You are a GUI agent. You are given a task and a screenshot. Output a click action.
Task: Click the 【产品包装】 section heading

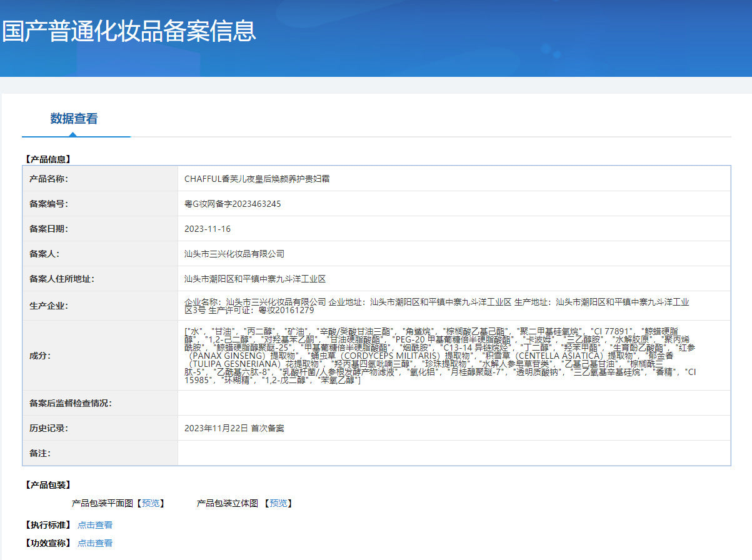pyautogui.click(x=48, y=485)
